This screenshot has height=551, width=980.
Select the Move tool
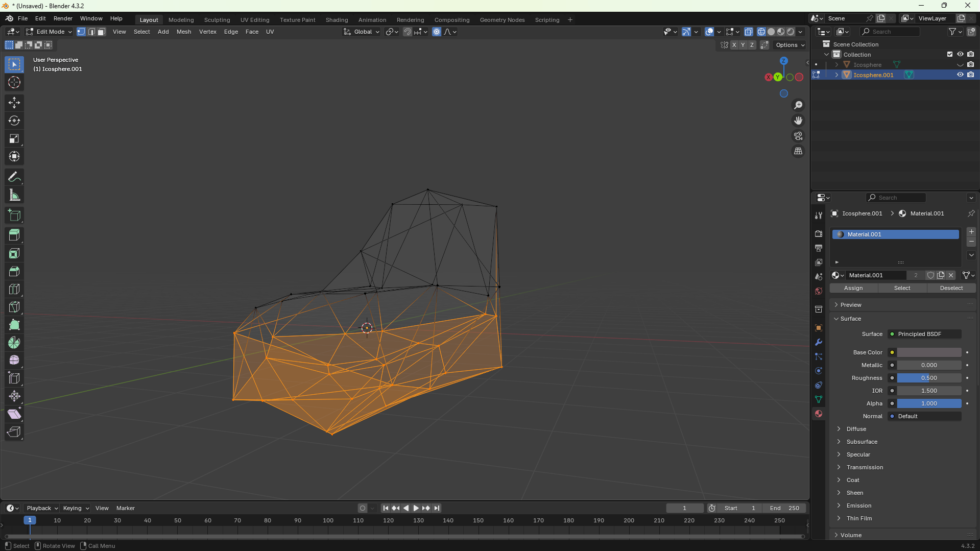[14, 103]
